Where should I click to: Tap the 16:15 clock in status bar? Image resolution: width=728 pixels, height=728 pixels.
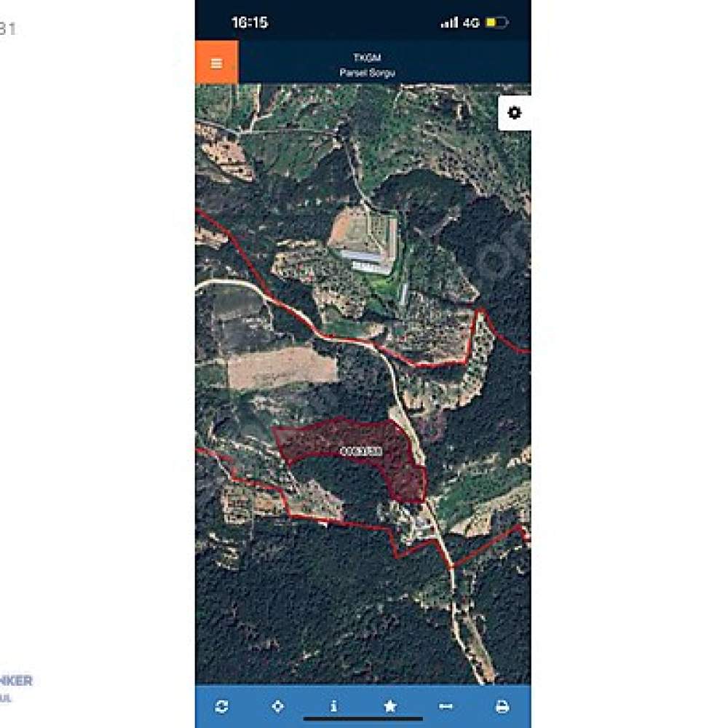250,23
